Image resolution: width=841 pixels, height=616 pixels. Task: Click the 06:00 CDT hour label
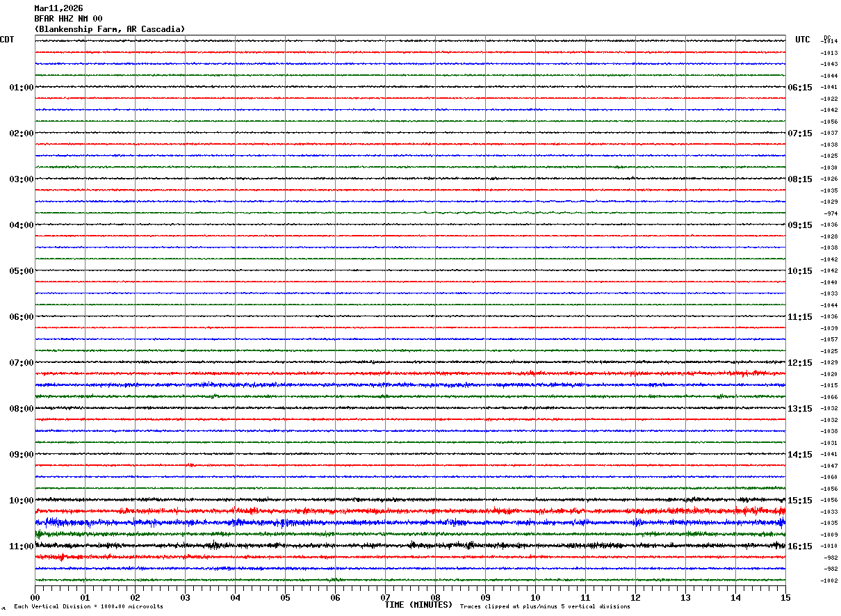pyautogui.click(x=22, y=317)
